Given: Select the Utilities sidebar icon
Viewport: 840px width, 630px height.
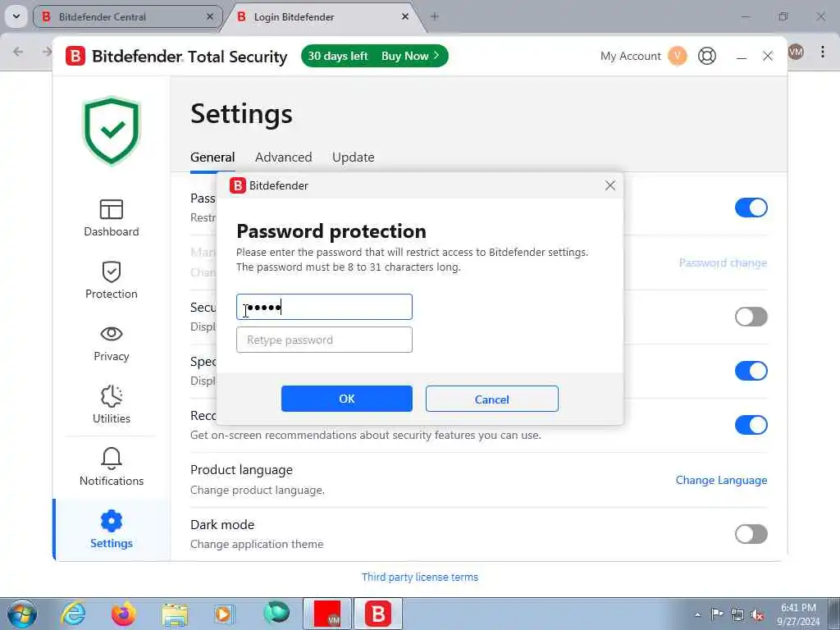Looking at the screenshot, I should [112, 396].
